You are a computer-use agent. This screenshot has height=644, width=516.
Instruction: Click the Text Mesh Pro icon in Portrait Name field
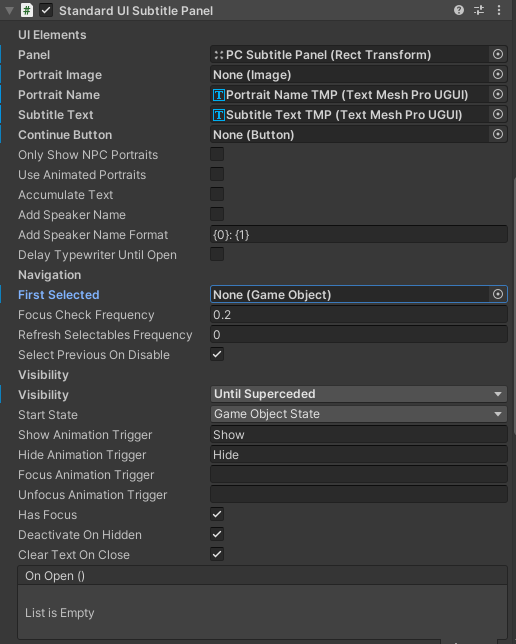(x=219, y=95)
